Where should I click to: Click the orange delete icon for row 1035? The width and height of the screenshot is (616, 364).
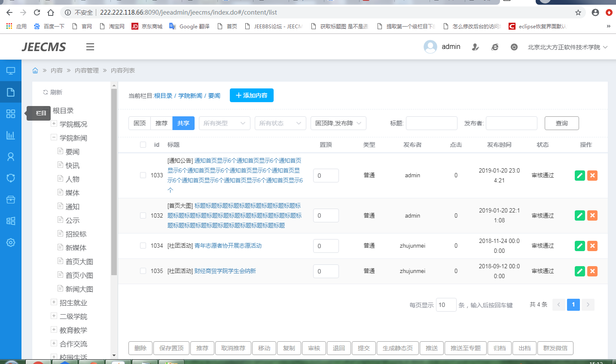(x=592, y=271)
